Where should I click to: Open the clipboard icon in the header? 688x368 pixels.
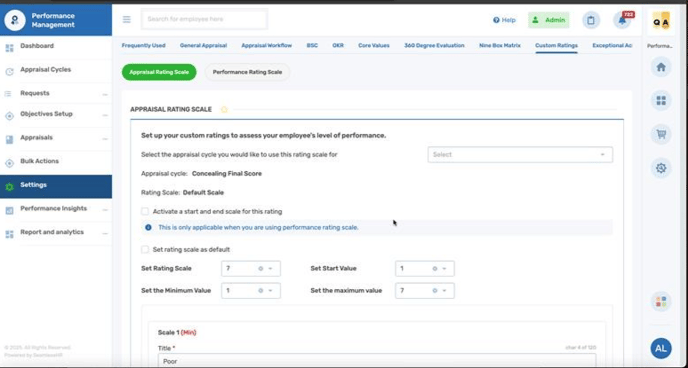coord(591,20)
